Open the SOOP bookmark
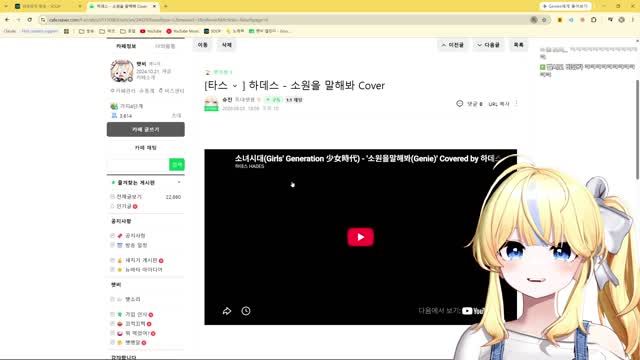The image size is (640, 360). click(x=213, y=31)
